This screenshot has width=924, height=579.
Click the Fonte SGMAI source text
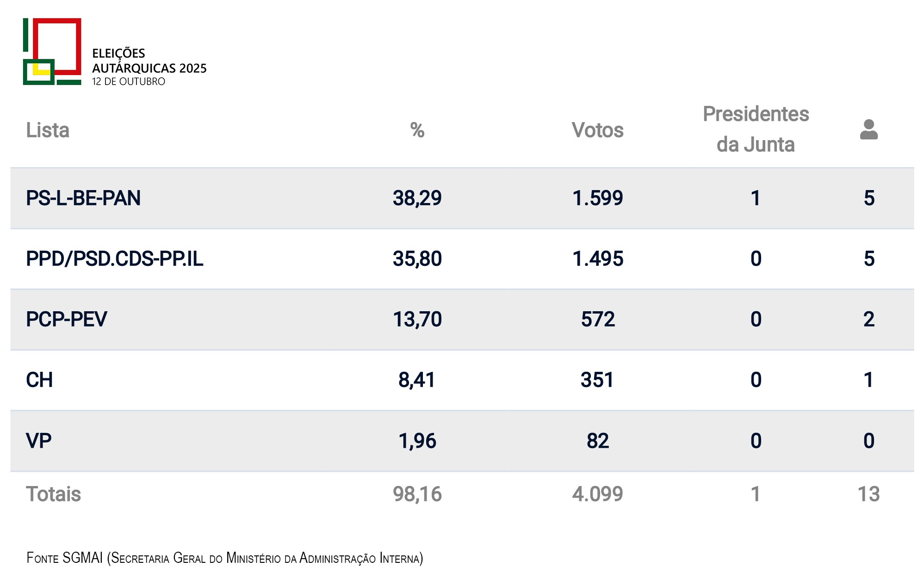click(x=224, y=558)
